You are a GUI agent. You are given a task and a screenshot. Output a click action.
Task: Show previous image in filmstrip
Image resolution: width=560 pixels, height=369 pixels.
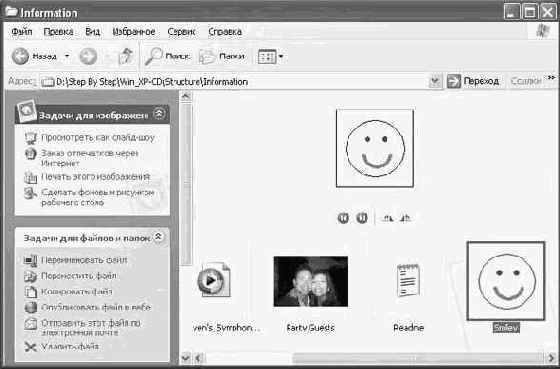pos(343,218)
